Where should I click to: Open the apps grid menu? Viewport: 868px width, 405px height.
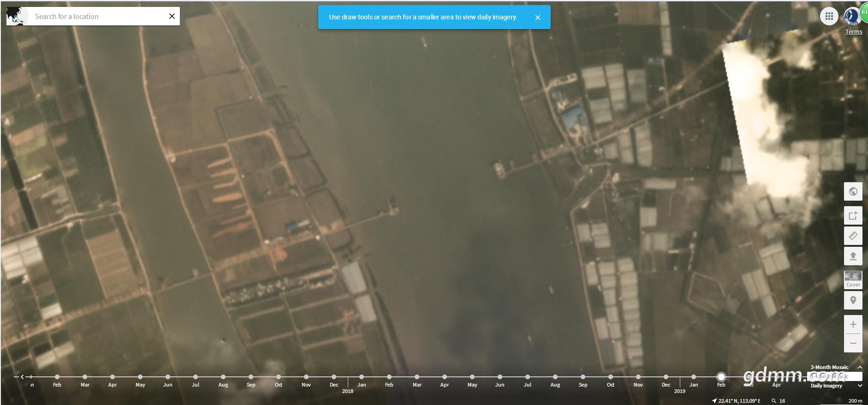point(829,16)
